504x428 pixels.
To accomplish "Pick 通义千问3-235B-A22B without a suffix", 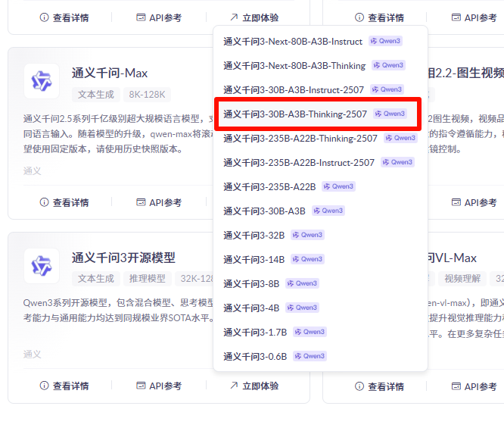I will [x=320, y=186].
